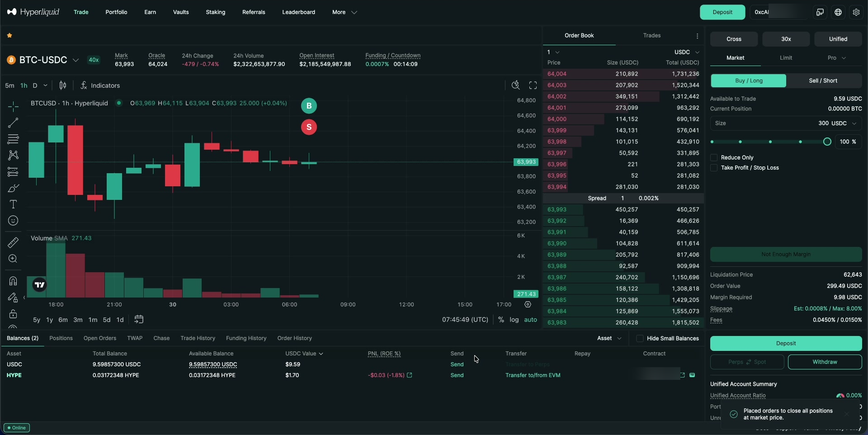Screen dimensions: 868x435
Task: Open the chart date range picker
Action: pyautogui.click(x=139, y=320)
